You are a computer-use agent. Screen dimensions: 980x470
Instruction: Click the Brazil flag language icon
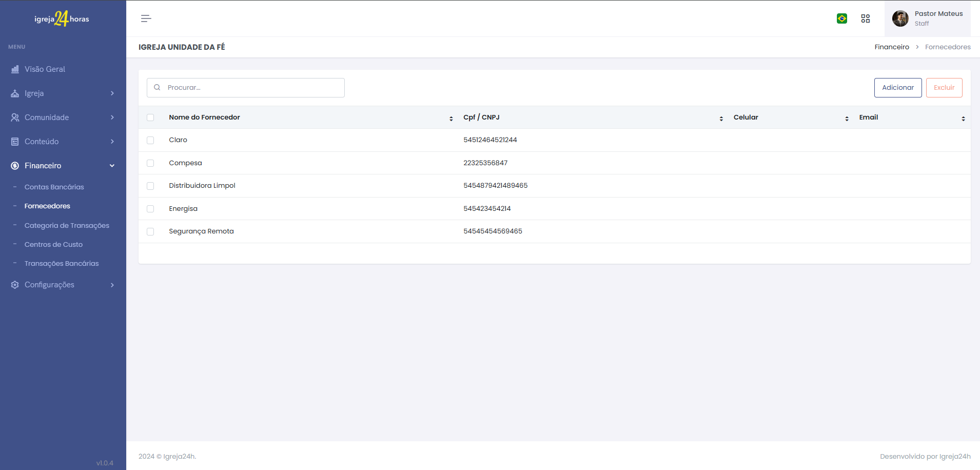tap(842, 18)
